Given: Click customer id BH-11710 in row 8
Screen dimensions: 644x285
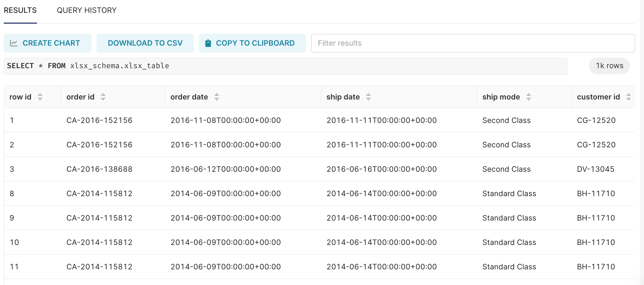Looking at the screenshot, I should tap(596, 194).
